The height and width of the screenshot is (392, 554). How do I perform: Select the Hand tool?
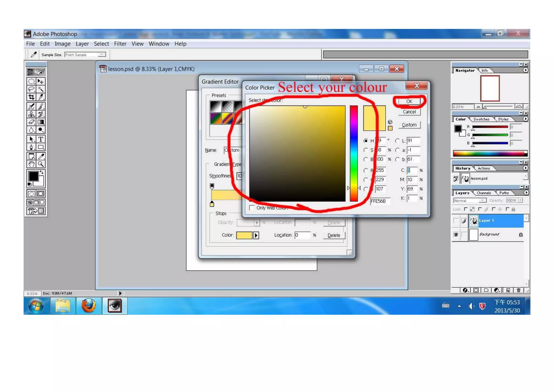[x=31, y=164]
